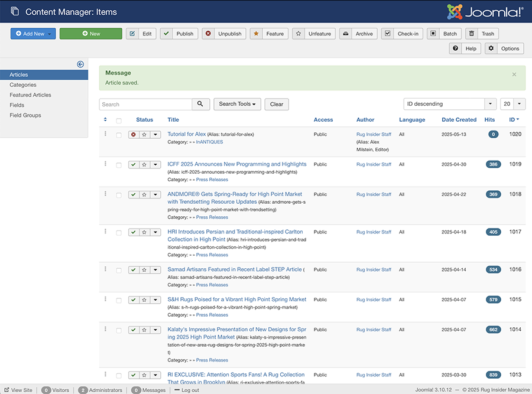Open Options with gear icon
Image resolution: width=532 pixels, height=394 pixels.
[491, 48]
